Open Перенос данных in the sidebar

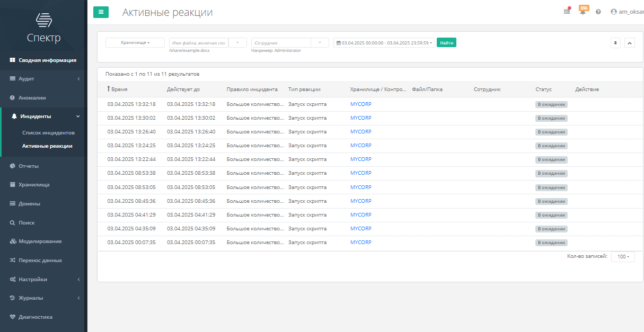click(x=43, y=260)
